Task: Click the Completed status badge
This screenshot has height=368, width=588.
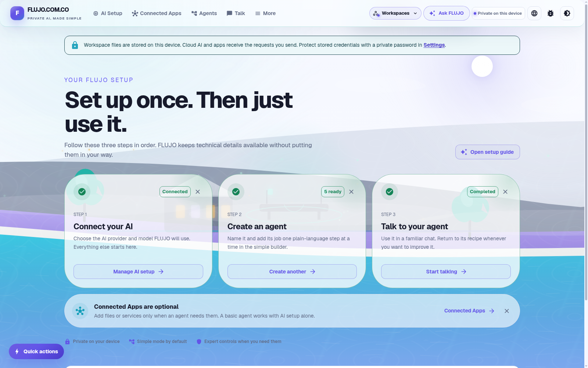Action: 483,192
